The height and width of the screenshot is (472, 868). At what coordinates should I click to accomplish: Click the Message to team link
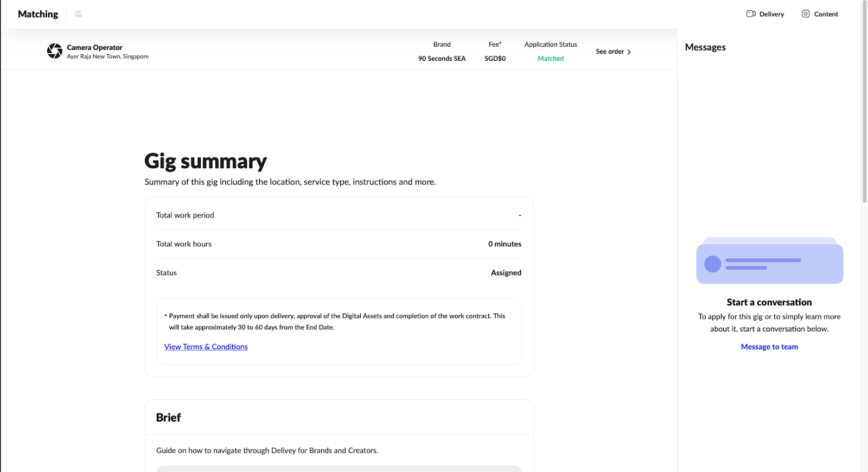point(769,347)
